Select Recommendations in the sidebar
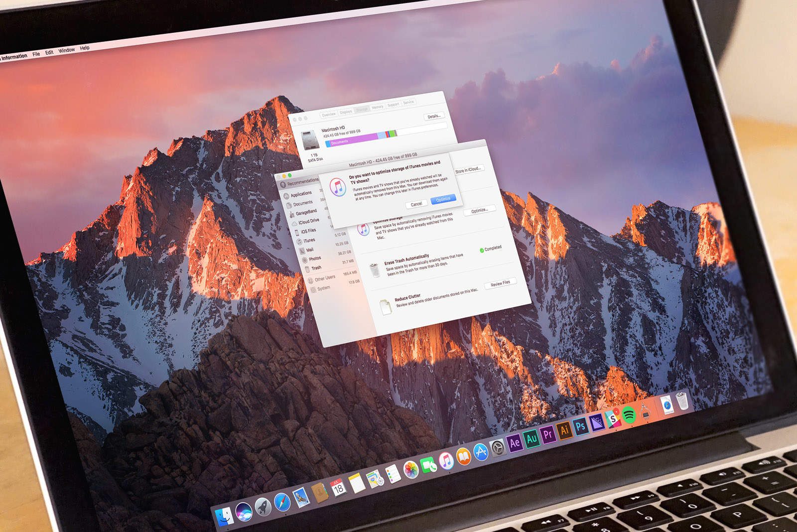797x532 pixels. point(299,182)
